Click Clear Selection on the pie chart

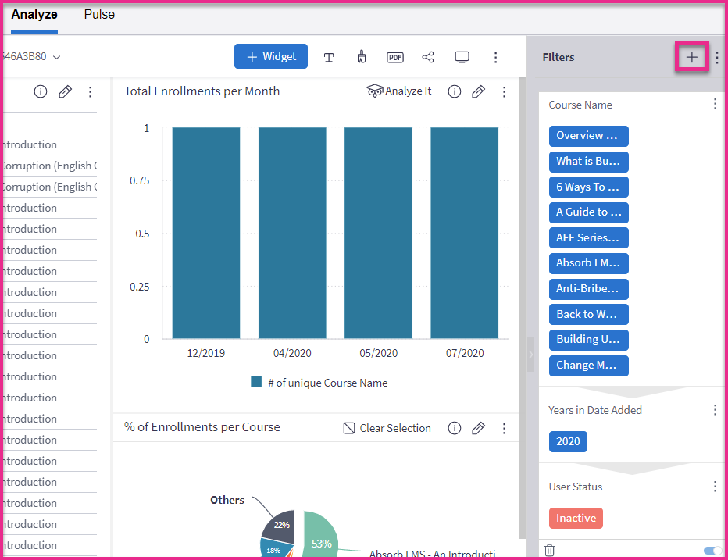(387, 428)
